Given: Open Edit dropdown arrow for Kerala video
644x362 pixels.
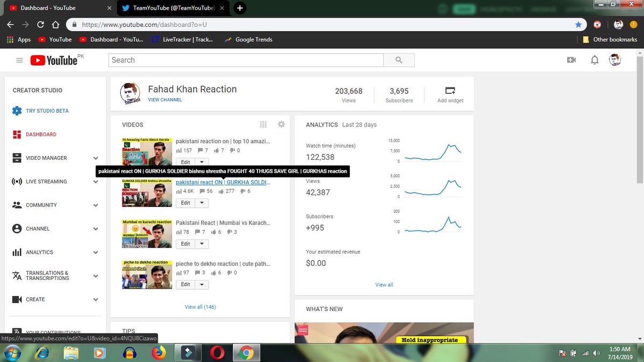Looking at the screenshot, I should pos(202,162).
